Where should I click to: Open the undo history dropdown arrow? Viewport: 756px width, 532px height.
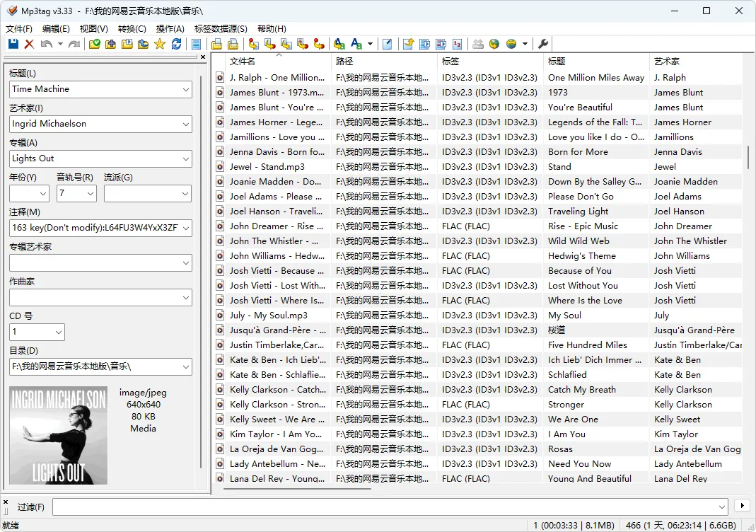pos(60,45)
